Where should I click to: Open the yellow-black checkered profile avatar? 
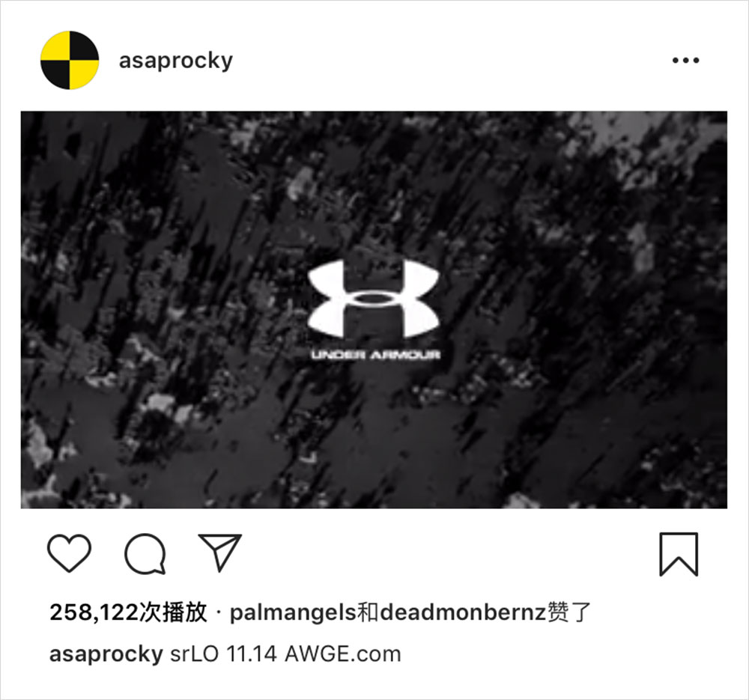click(x=70, y=60)
